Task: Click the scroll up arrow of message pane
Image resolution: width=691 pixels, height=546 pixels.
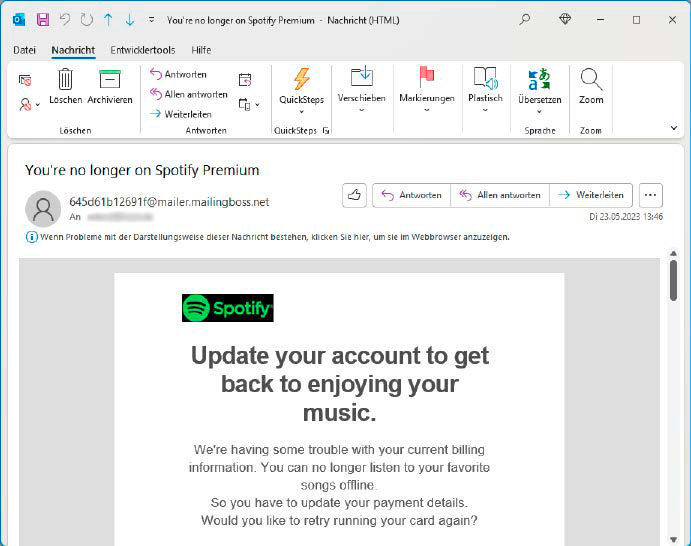Action: coord(673,253)
